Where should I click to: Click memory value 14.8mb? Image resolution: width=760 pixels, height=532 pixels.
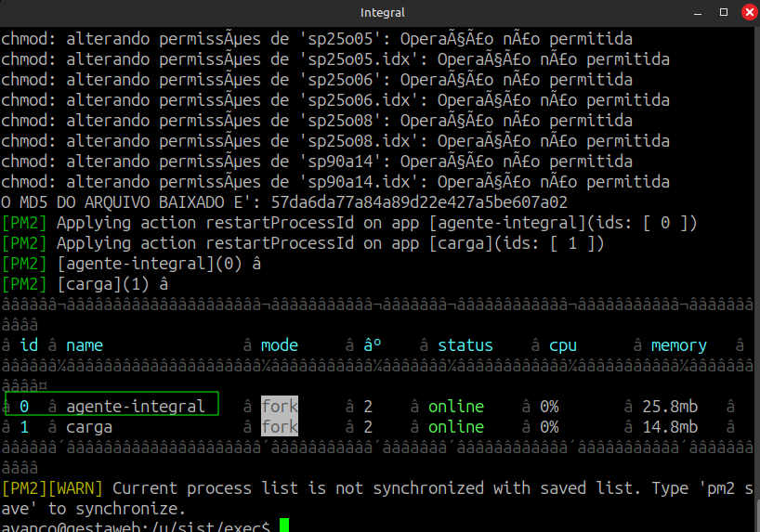[670, 426]
